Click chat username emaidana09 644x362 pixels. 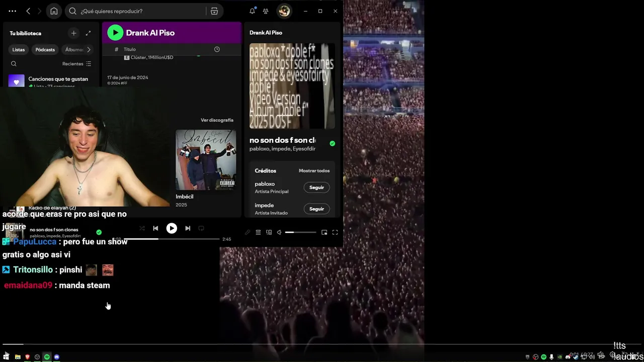click(28, 286)
